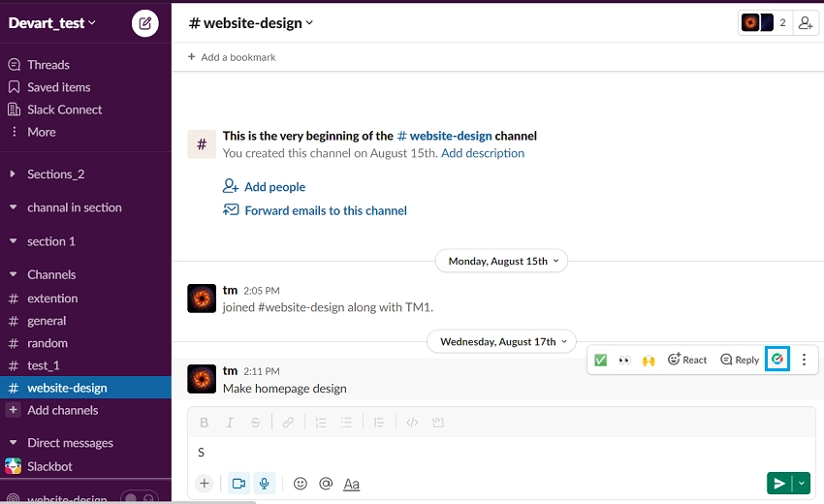Click the highlighted TMetric timer icon on message

click(777, 360)
